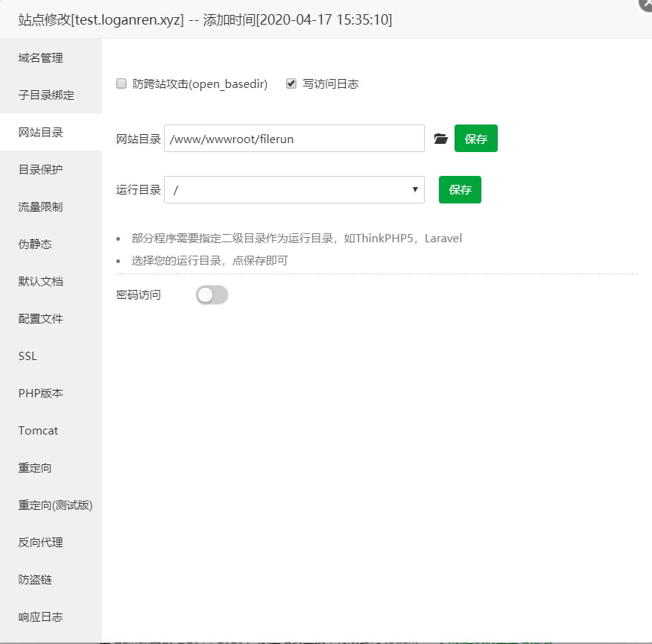The height and width of the screenshot is (644, 652).
Task: Edit the /www/wwwroot/filerun path field
Action: tap(294, 139)
